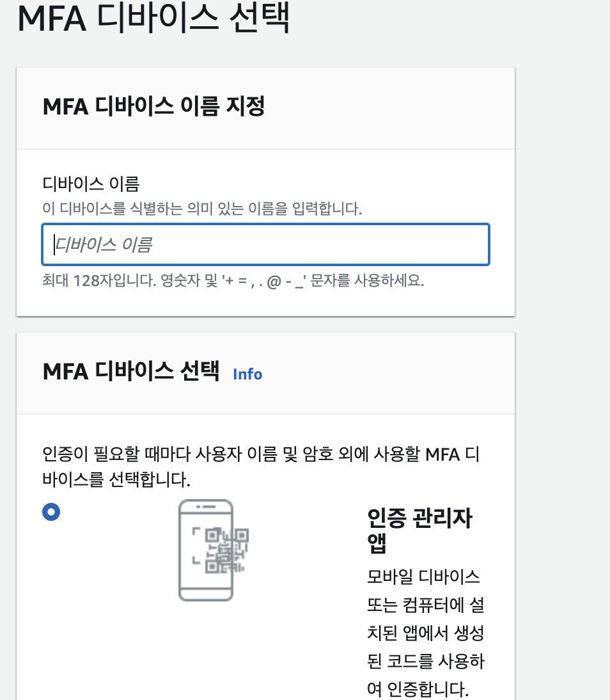Screen dimensions: 610x700
Task: Select the 인증 관리자 앱 radio button
Action: [51, 512]
